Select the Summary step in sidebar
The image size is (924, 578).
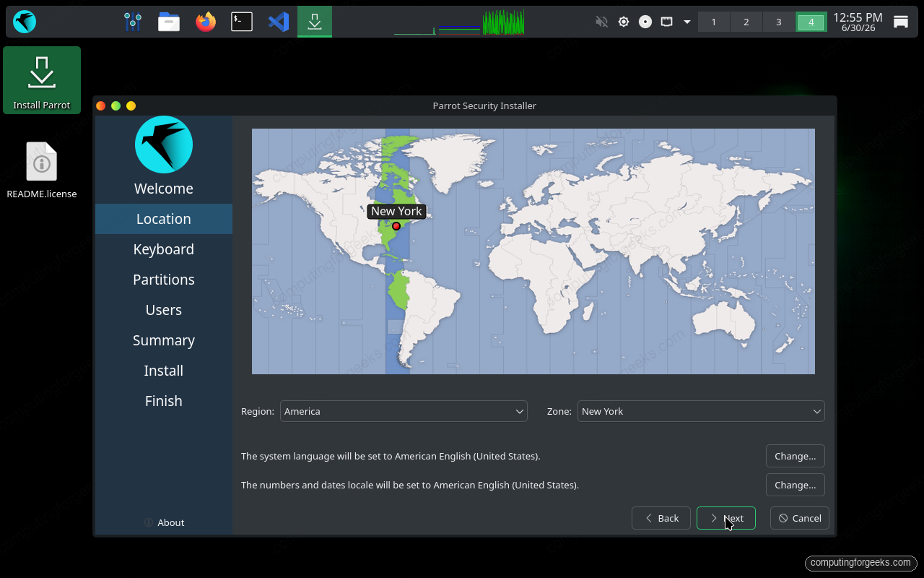(x=164, y=340)
